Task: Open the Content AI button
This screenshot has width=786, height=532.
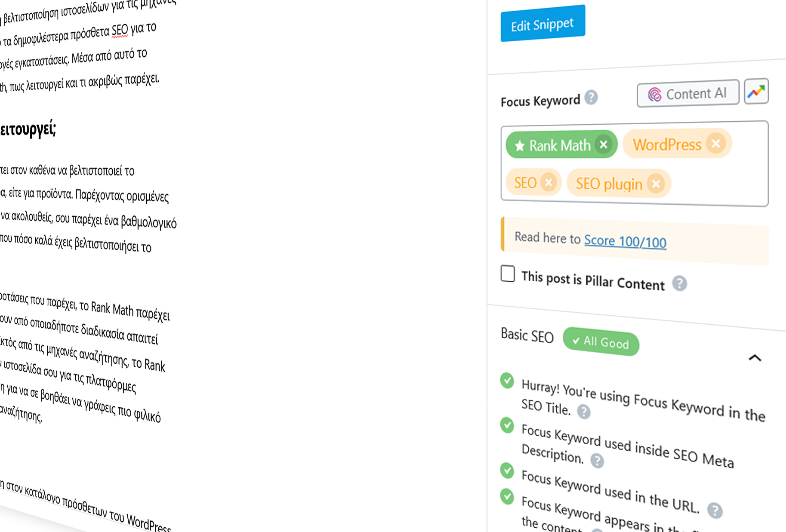Action: 687,93
